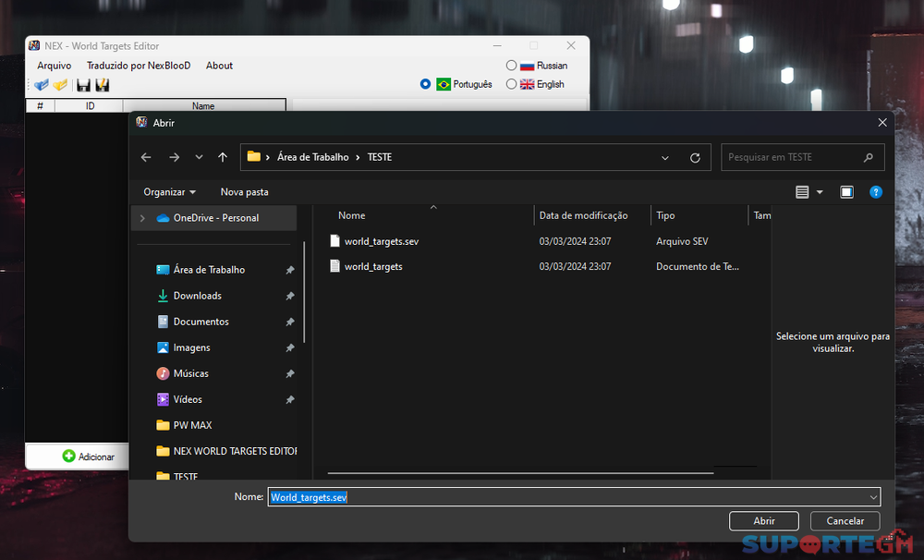Refresh the TESTE folder listing

click(695, 158)
